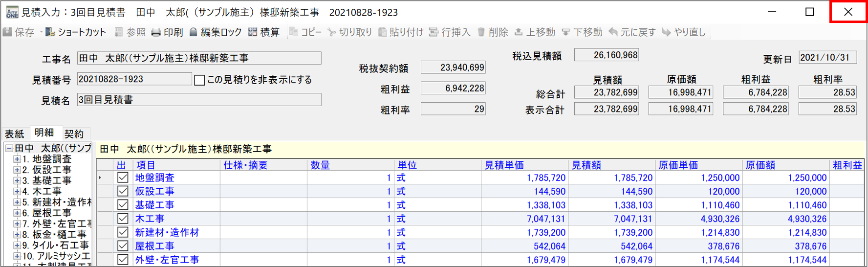The width and height of the screenshot is (868, 267).
Task: Click the Insert Row (行挿入) icon
Action: 434,32
